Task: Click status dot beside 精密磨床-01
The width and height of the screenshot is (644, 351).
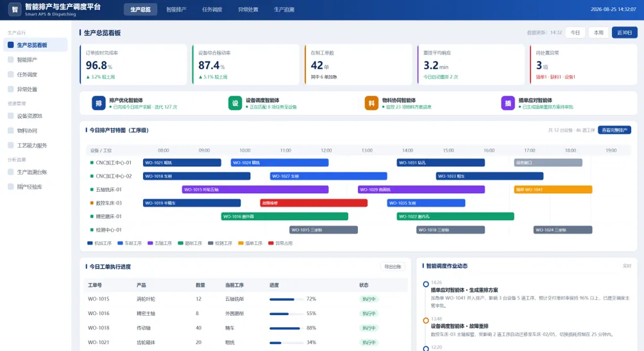Action: pyautogui.click(x=92, y=216)
